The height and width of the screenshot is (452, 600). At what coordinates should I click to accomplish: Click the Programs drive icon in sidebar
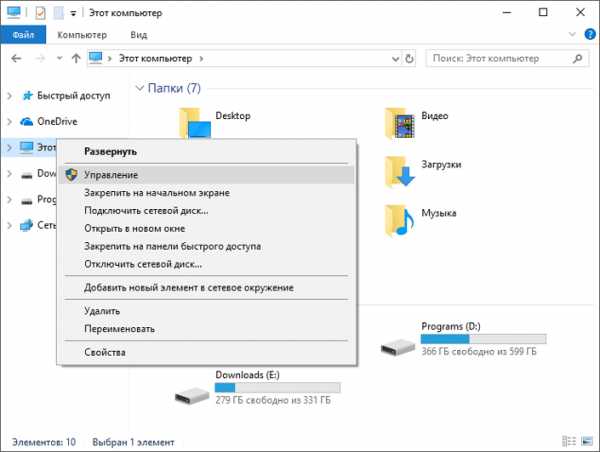pyautogui.click(x=26, y=201)
